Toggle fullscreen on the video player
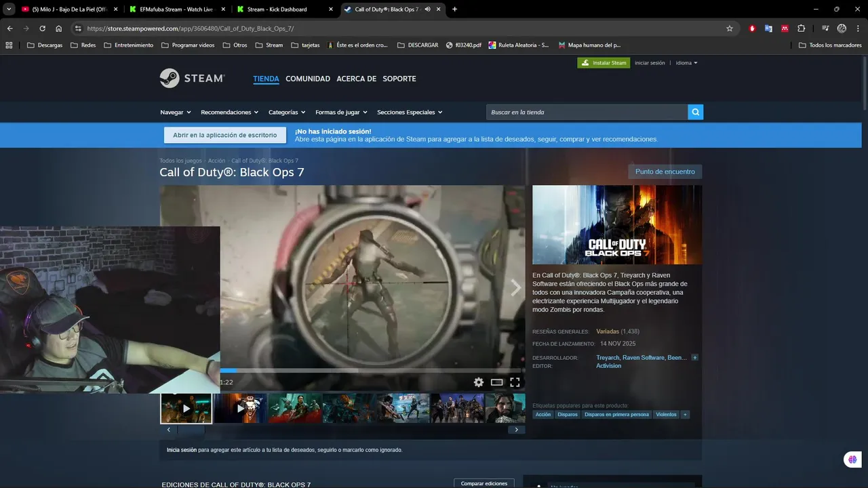Screen dimensions: 868x488 point(515,382)
